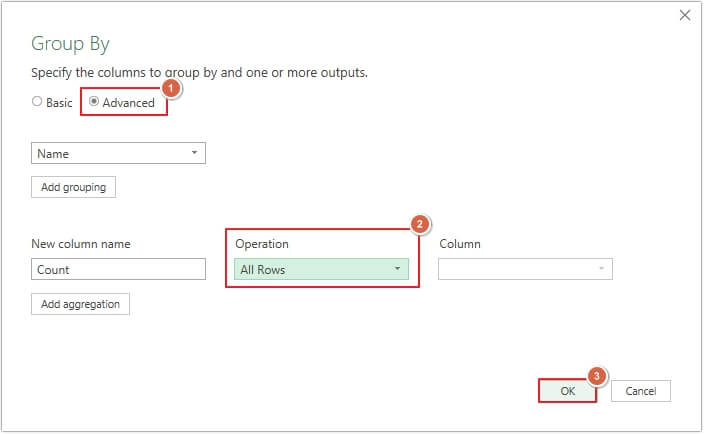The width and height of the screenshot is (704, 434).
Task: Click the Group By dialog title
Action: click(x=70, y=44)
